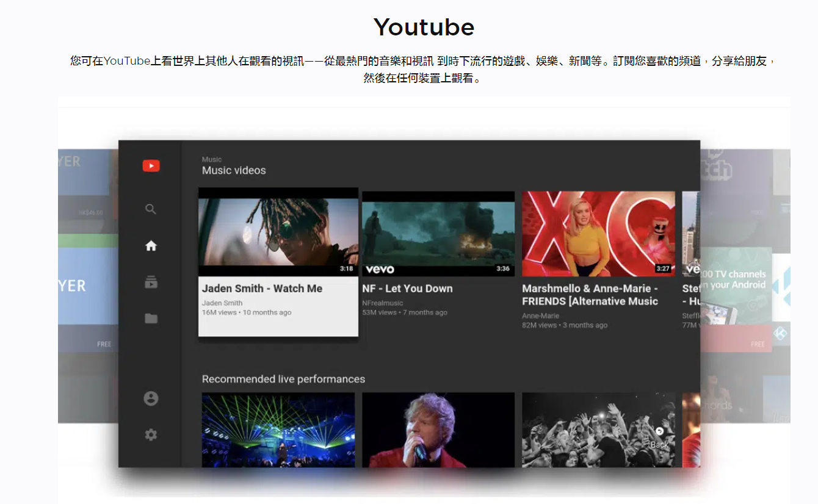Click the vevo logo on NF video
Screen dimensions: 818x504
pos(380,269)
